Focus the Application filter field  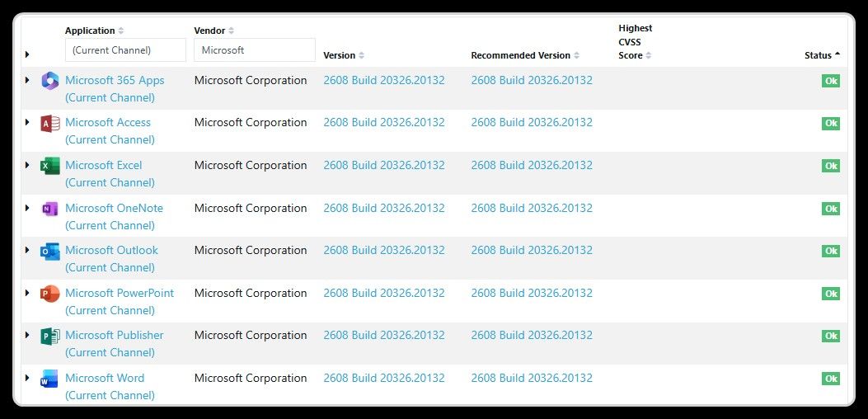tap(125, 49)
